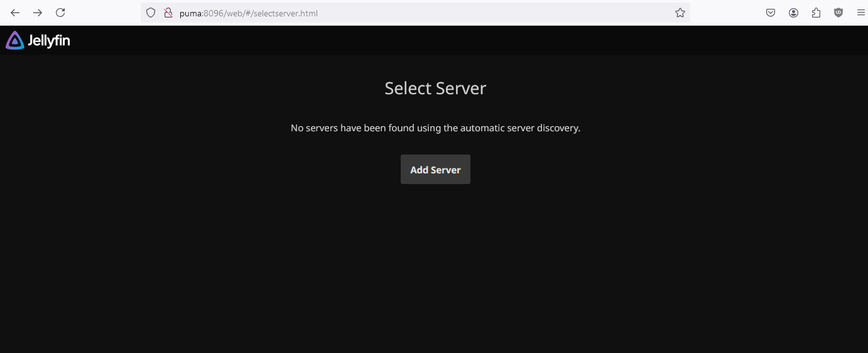Open the uBlock Origin extension icon
This screenshot has width=868, height=353.
click(x=838, y=13)
